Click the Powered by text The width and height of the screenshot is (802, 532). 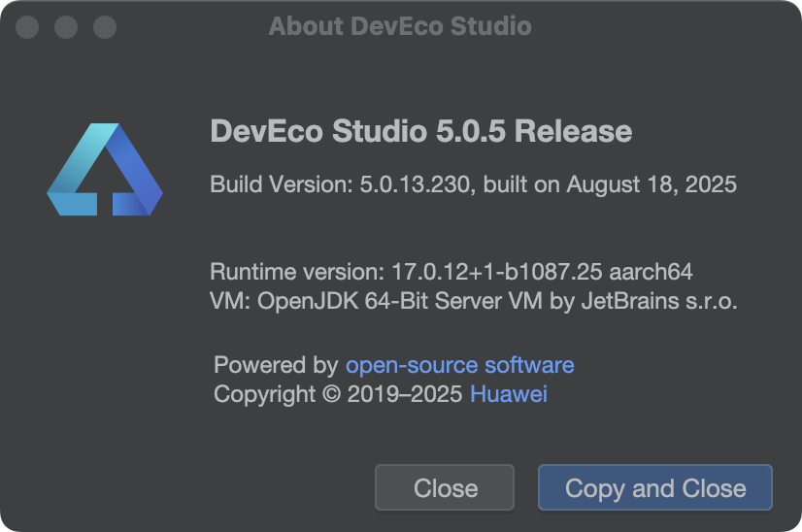pyautogui.click(x=276, y=365)
